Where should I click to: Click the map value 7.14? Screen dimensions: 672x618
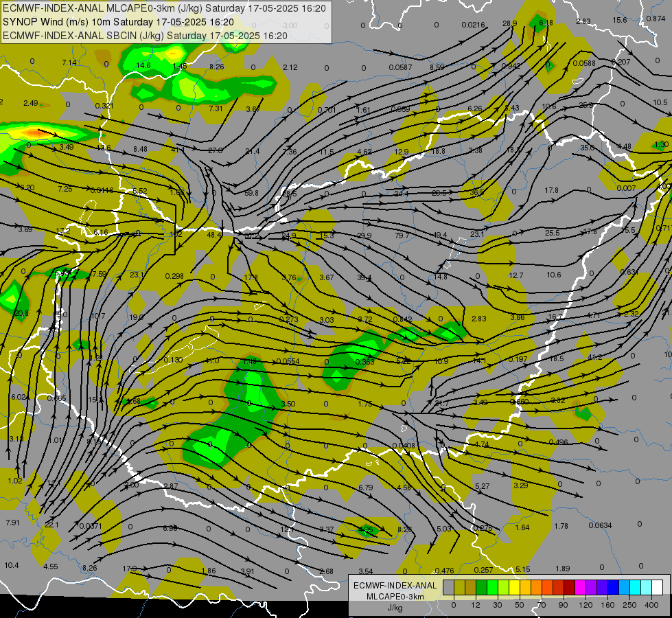tap(69, 63)
